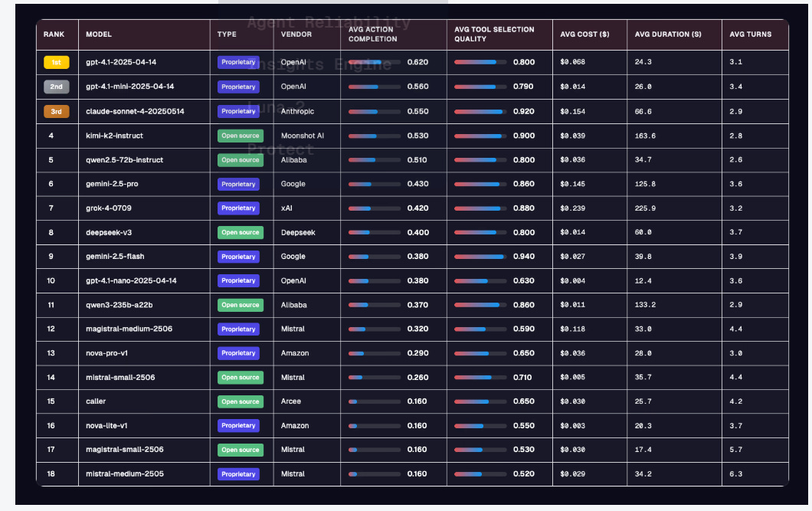Click tool selection bar for gemini-2.5-flash

pos(480,257)
